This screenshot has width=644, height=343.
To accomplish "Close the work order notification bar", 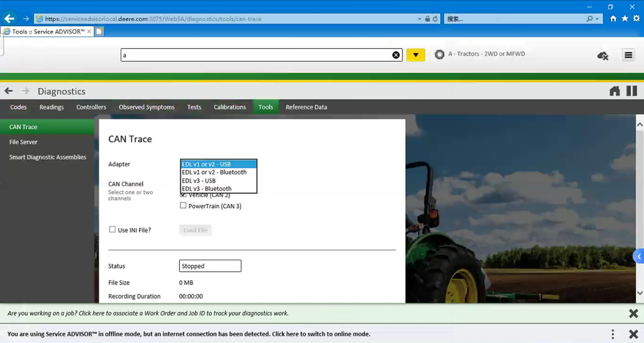I will pyautogui.click(x=633, y=313).
